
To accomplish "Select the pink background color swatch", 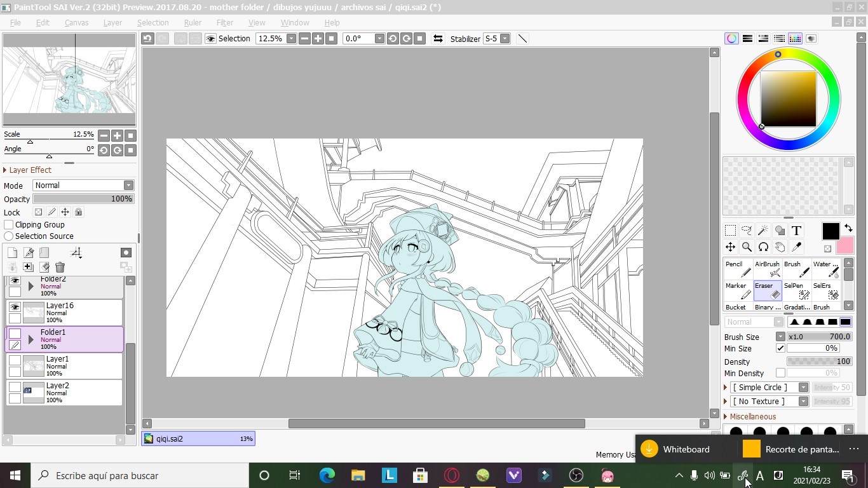I will tap(845, 246).
